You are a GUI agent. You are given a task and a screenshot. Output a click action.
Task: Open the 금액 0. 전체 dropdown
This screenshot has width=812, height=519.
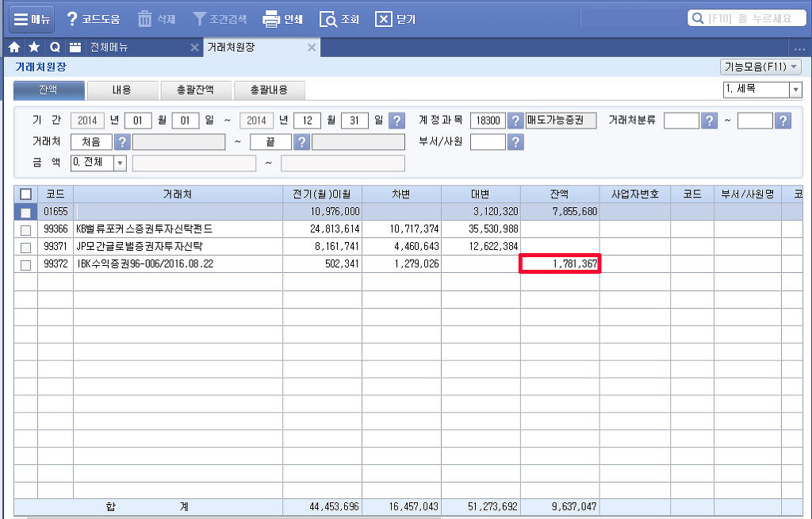[x=98, y=163]
